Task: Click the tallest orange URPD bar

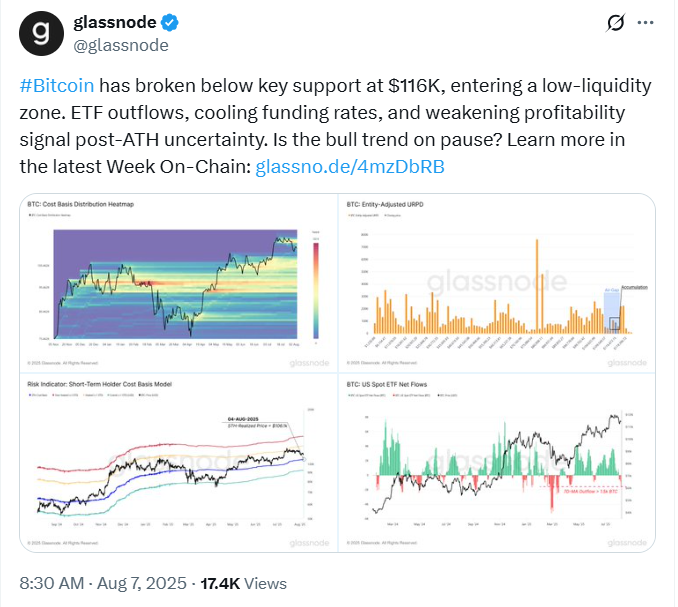Action: tap(537, 286)
